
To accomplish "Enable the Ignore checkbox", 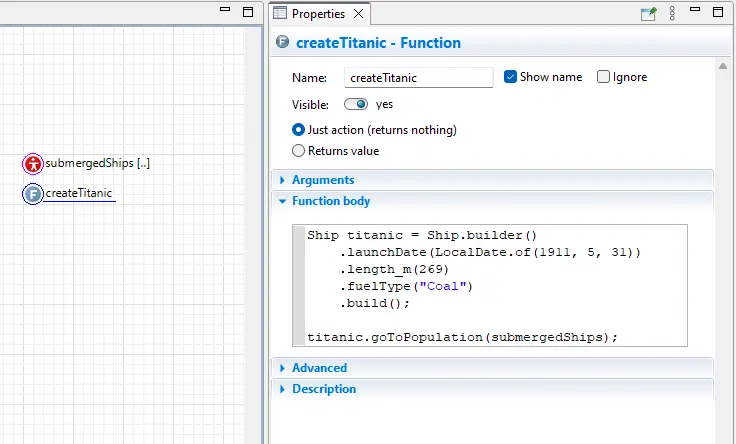I will point(603,77).
